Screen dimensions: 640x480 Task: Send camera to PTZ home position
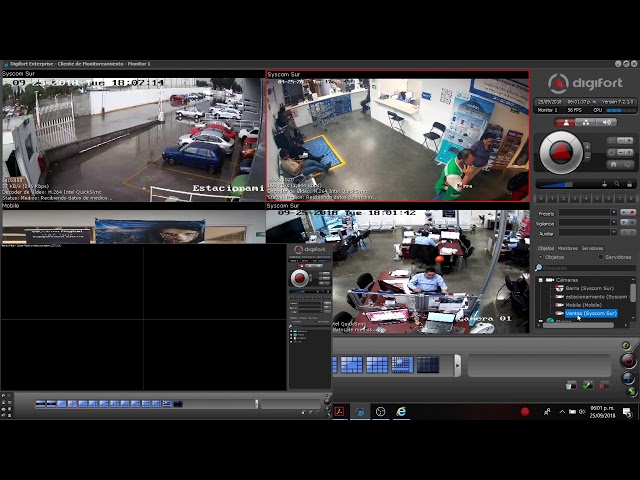(613, 164)
